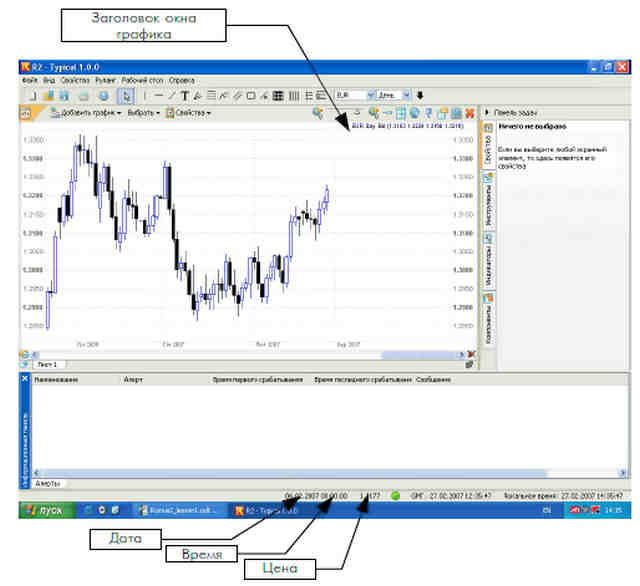Open the 'Справка' menu
Viewport: 640px width, 586px height.
182,80
